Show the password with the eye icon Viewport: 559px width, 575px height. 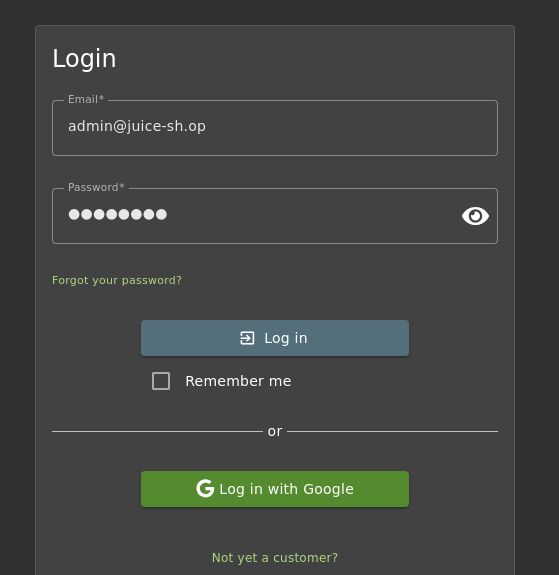click(x=475, y=216)
